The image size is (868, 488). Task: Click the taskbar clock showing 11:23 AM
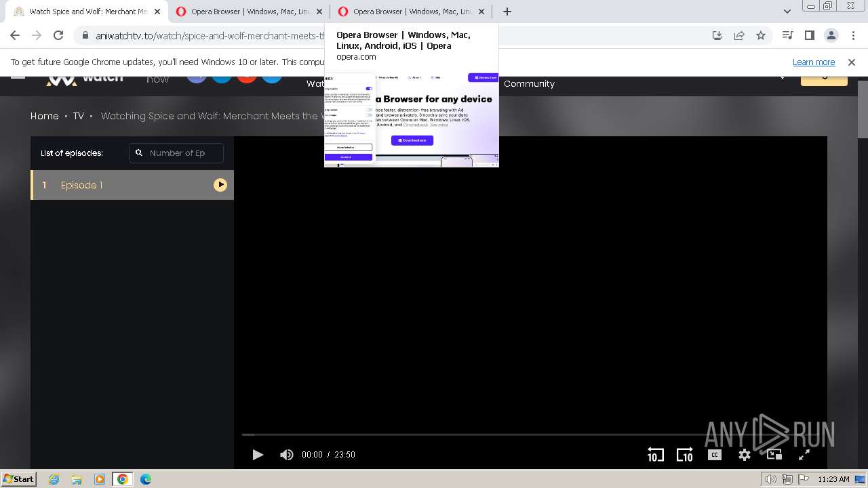pos(833,479)
